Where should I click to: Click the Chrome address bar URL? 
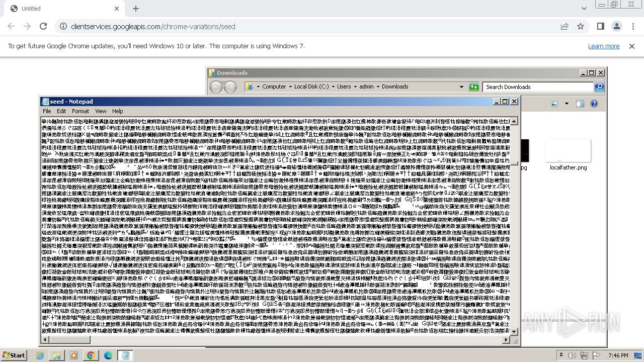tap(153, 26)
